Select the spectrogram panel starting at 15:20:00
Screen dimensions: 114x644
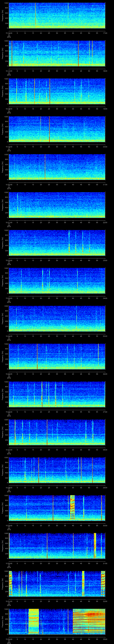point(57,167)
